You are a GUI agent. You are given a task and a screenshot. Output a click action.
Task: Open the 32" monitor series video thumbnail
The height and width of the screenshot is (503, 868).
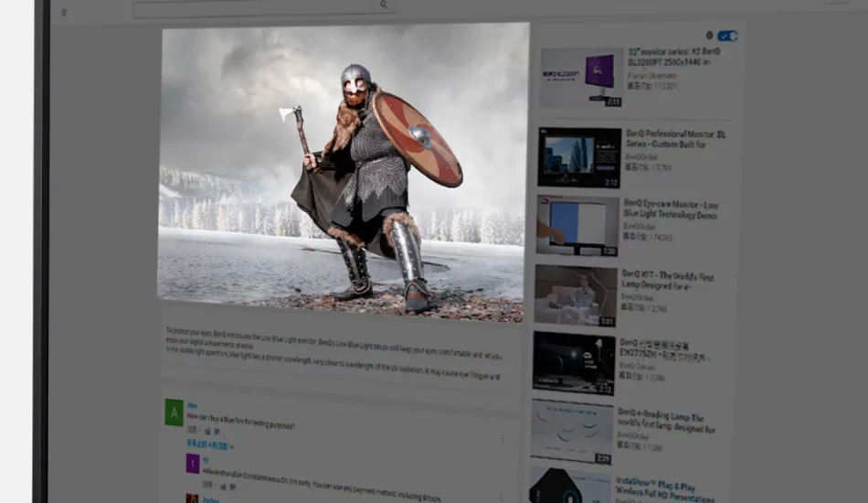tap(581, 78)
